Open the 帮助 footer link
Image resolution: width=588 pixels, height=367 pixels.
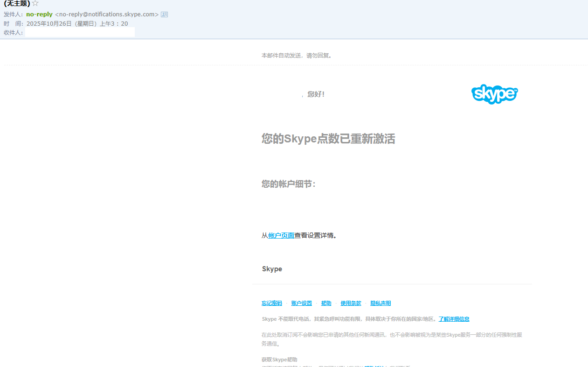[x=326, y=303]
